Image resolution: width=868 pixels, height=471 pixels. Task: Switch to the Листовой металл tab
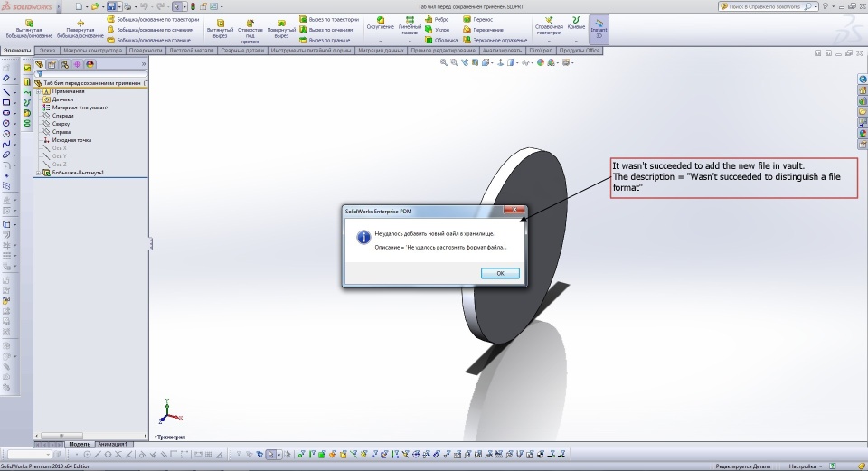pos(191,51)
